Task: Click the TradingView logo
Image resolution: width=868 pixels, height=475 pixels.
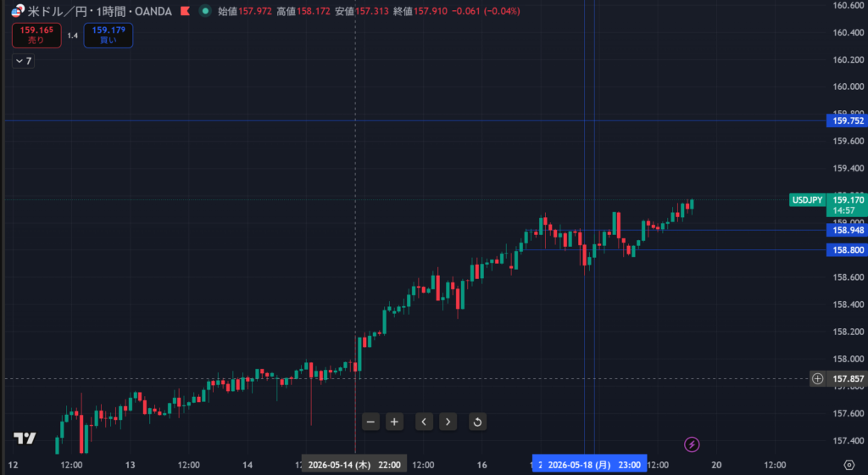Action: click(x=25, y=439)
